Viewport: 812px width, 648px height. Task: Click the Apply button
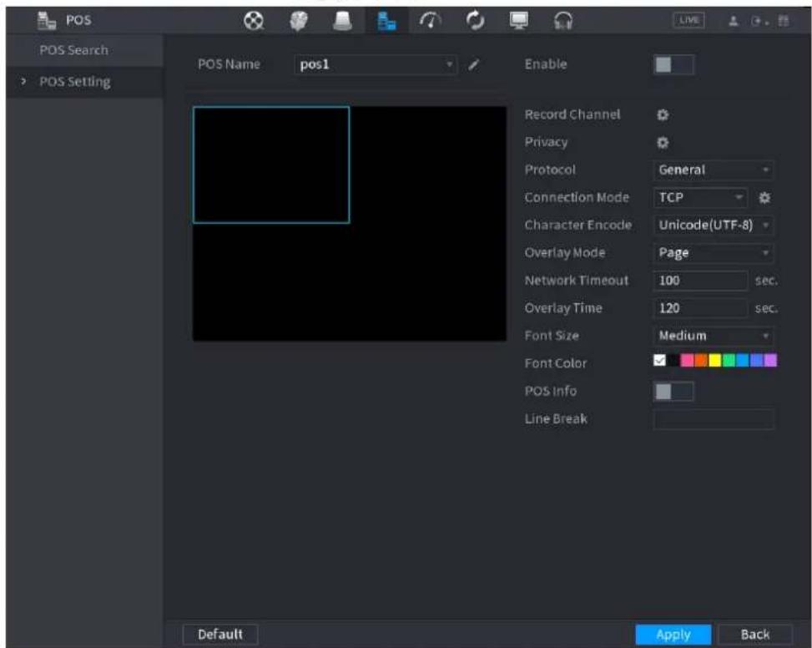[x=673, y=635]
